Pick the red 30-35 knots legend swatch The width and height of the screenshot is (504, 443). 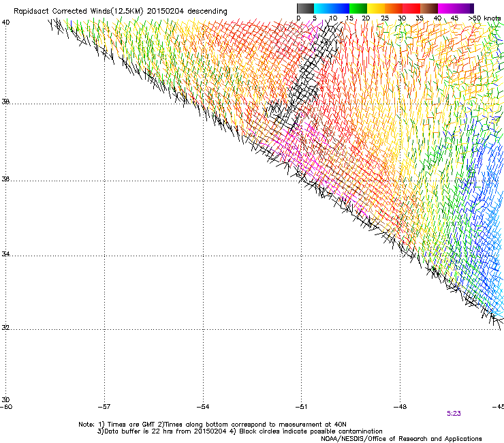pos(411,8)
